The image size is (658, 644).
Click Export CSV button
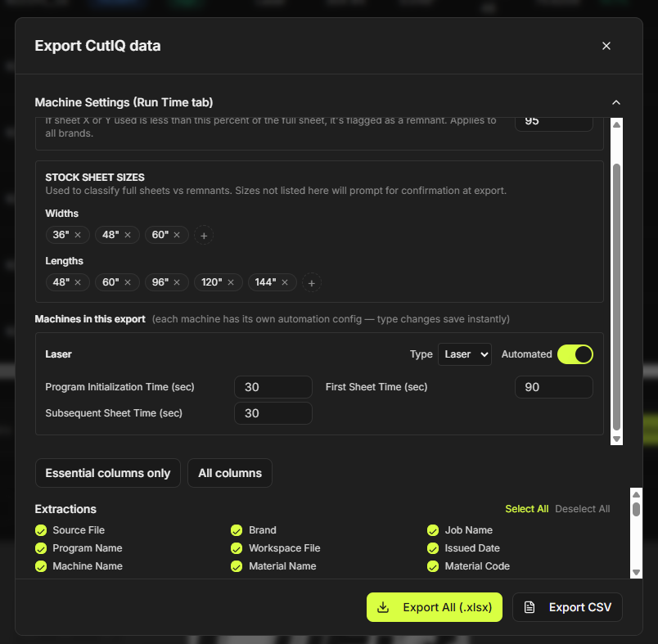click(x=567, y=607)
